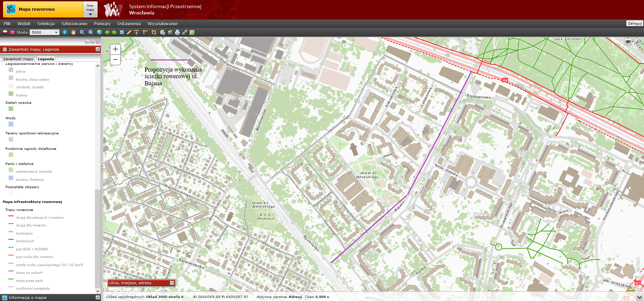This screenshot has height=301, width=644.
Task: Copy map link with chain icon
Action: click(x=185, y=32)
